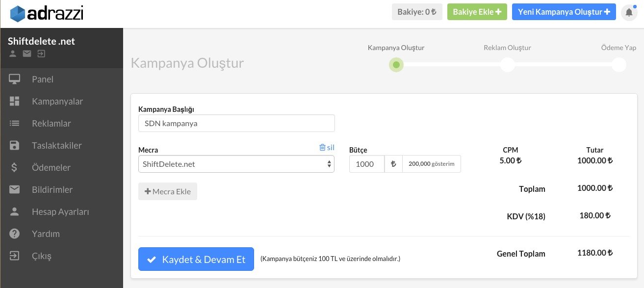The height and width of the screenshot is (288, 644).
Task: Click the Kampanyalar dashboard icon
Action: tap(15, 102)
